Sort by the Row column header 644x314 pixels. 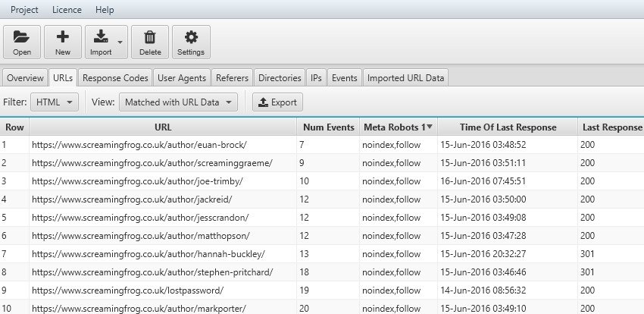[x=14, y=127]
